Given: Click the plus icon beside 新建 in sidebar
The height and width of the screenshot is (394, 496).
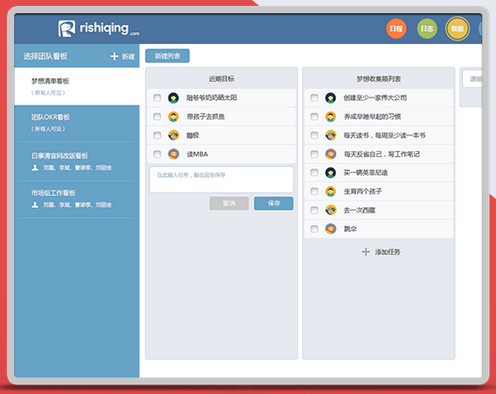Looking at the screenshot, I should [x=114, y=56].
